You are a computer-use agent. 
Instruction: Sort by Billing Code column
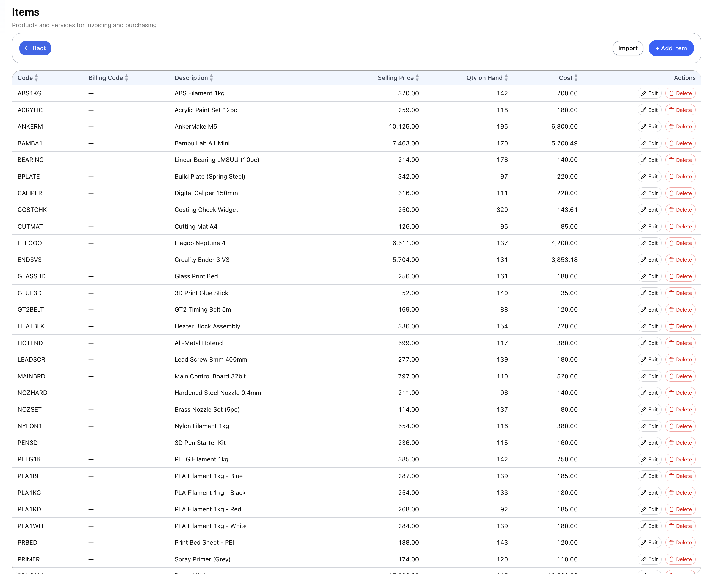pyautogui.click(x=108, y=78)
